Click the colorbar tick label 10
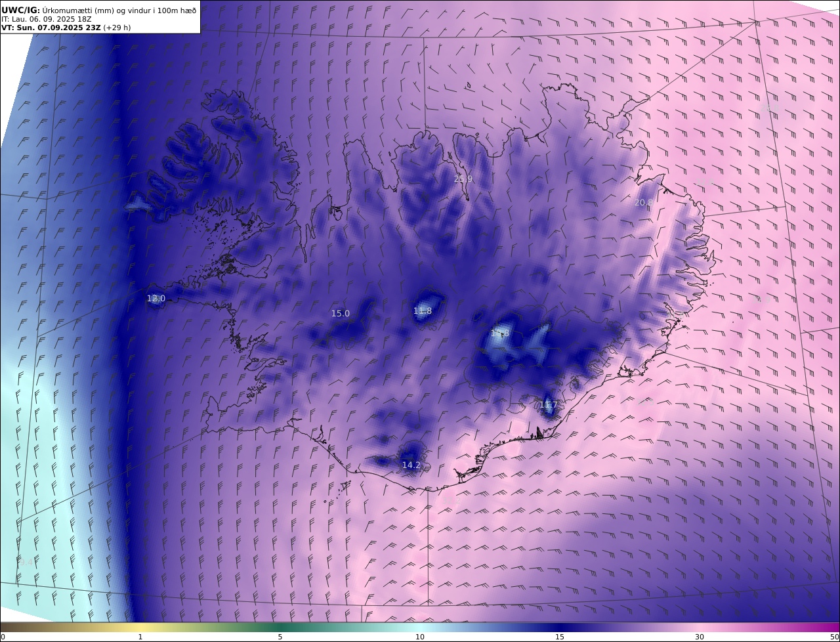 coord(420,637)
